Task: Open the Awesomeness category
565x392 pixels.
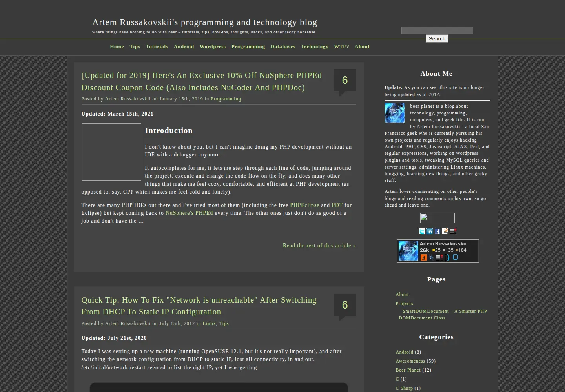Action: coord(410,361)
